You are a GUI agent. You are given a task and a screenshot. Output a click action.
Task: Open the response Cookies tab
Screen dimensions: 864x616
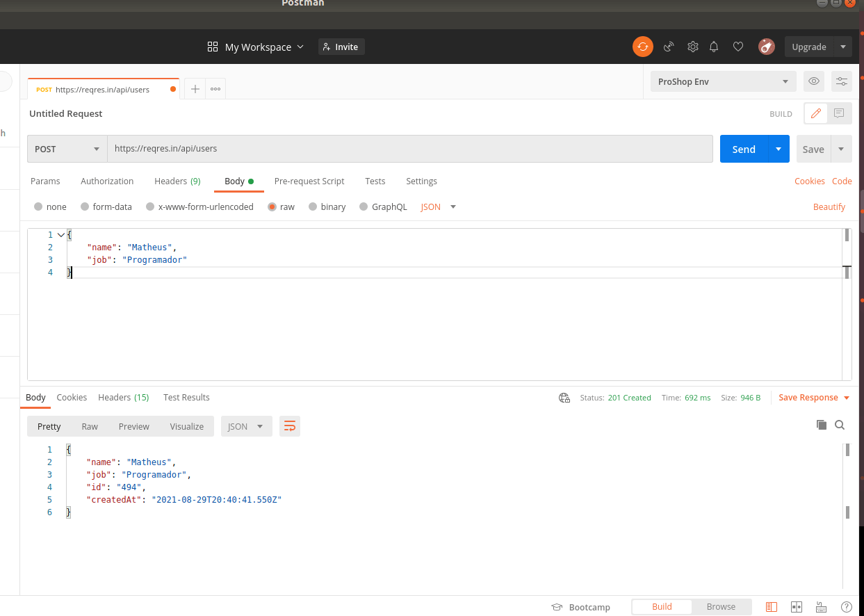point(72,398)
